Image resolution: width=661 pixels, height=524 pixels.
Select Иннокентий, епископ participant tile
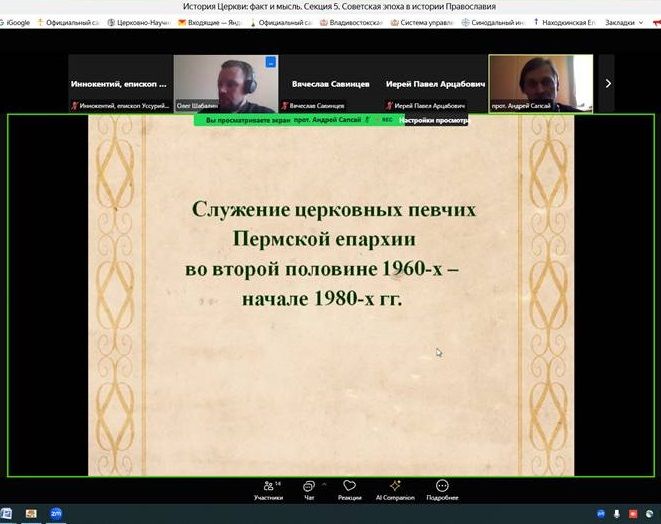tap(120, 84)
